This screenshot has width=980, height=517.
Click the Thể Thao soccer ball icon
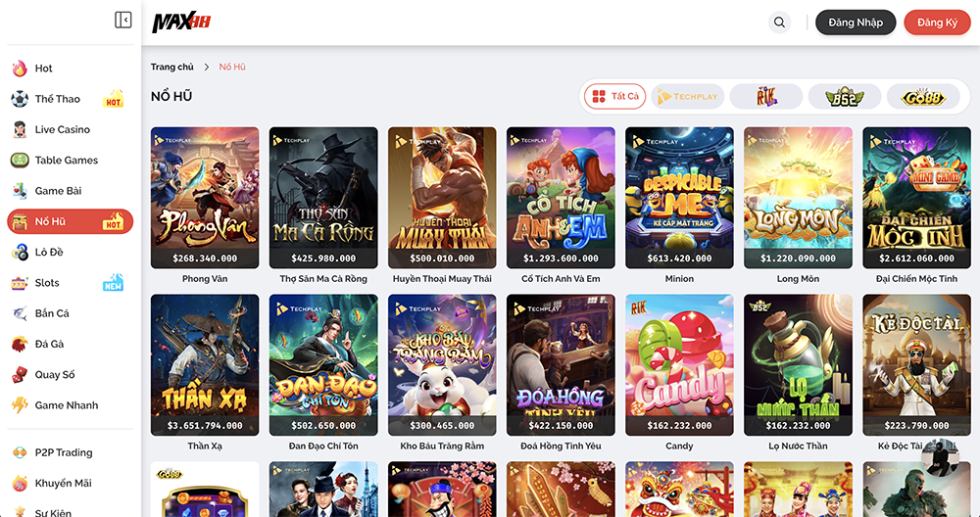click(x=20, y=99)
